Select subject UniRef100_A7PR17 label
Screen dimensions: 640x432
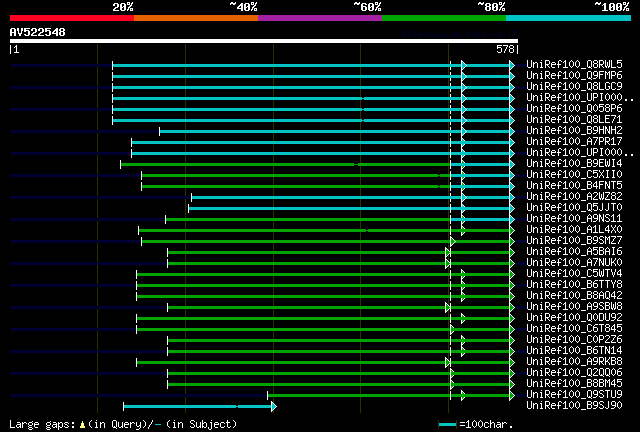574,142
